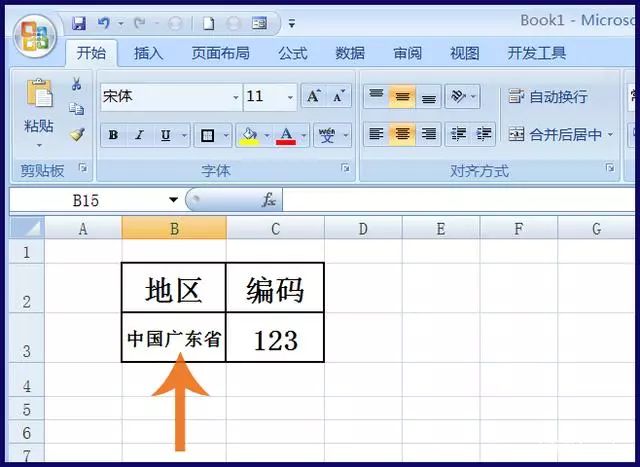This screenshot has height=467, width=640.
Task: Click the insert function fx button
Action: tap(269, 200)
